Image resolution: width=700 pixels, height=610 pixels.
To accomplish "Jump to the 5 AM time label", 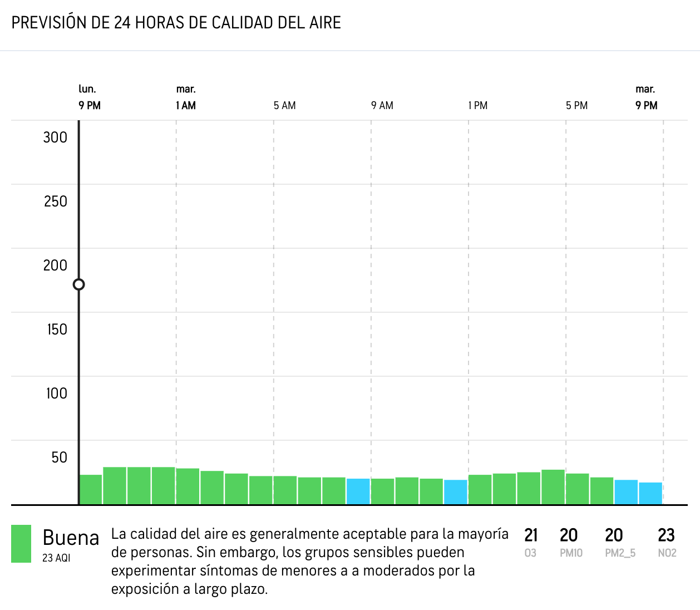I will 284,105.
